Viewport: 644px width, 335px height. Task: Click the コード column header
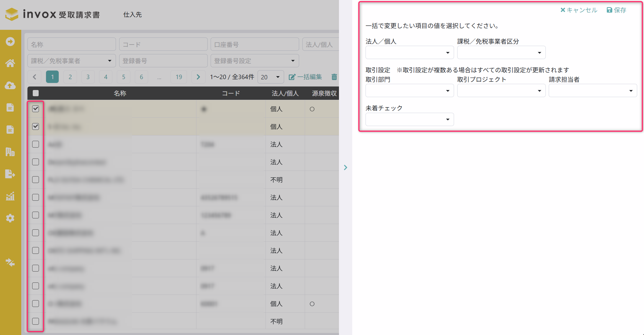coord(231,93)
